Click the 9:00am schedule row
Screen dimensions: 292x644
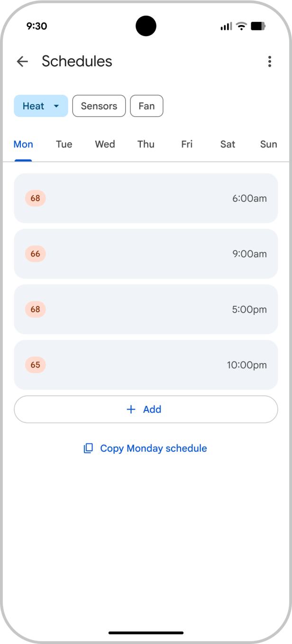[146, 254]
